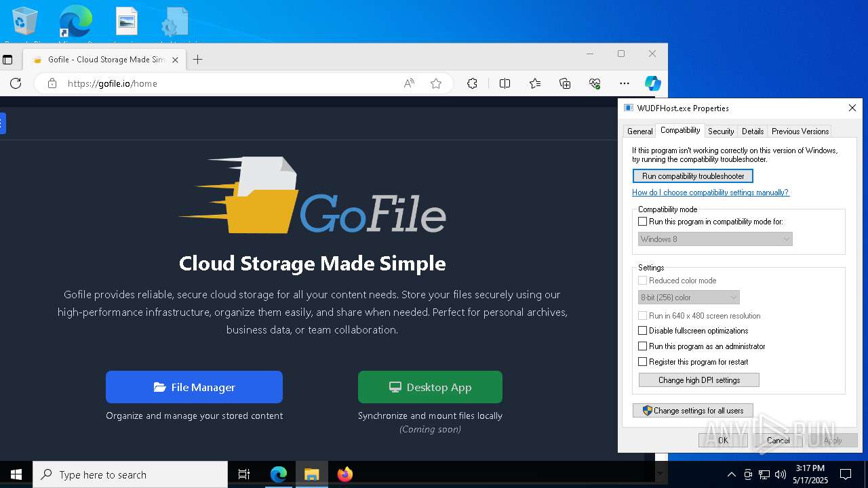Open a new tab in Edge

point(197,60)
